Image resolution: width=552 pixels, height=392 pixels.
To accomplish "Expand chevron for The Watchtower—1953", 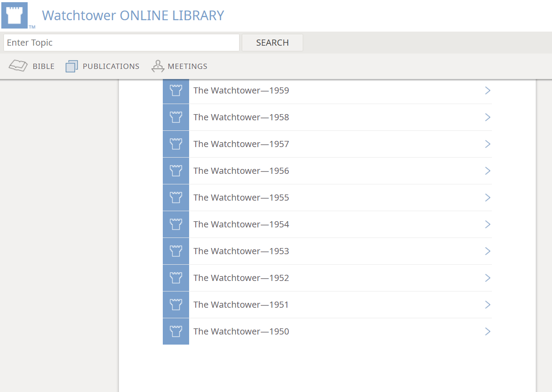I will (x=487, y=251).
